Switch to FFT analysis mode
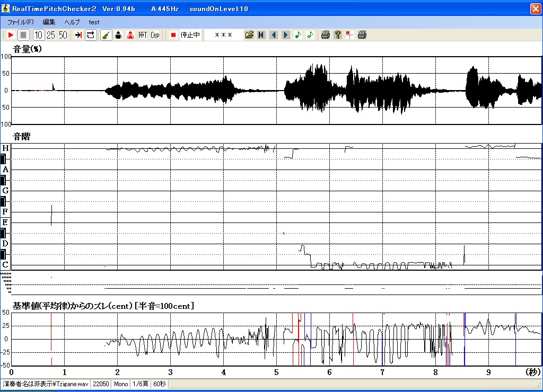This screenshot has height=392, width=543. coord(143,35)
